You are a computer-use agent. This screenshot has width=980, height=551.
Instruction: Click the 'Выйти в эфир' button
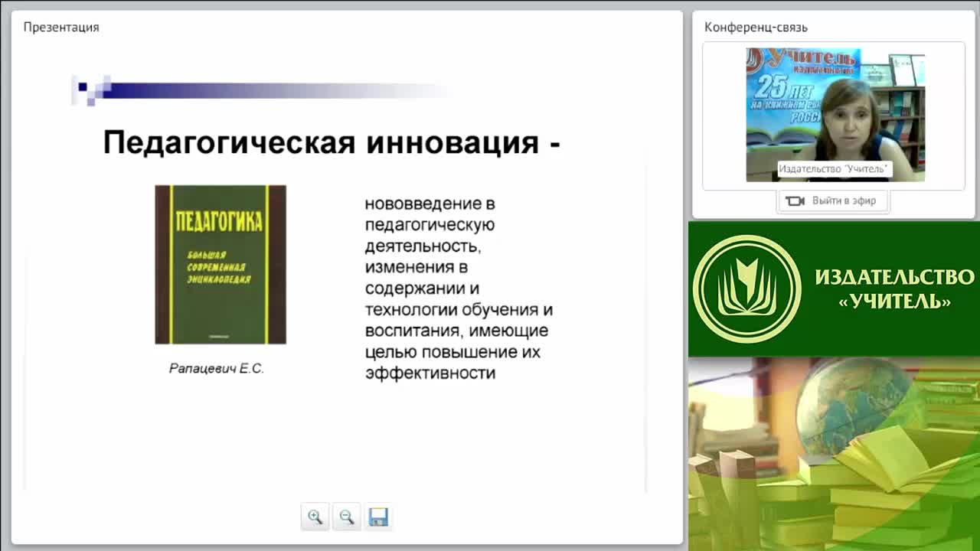pos(832,201)
